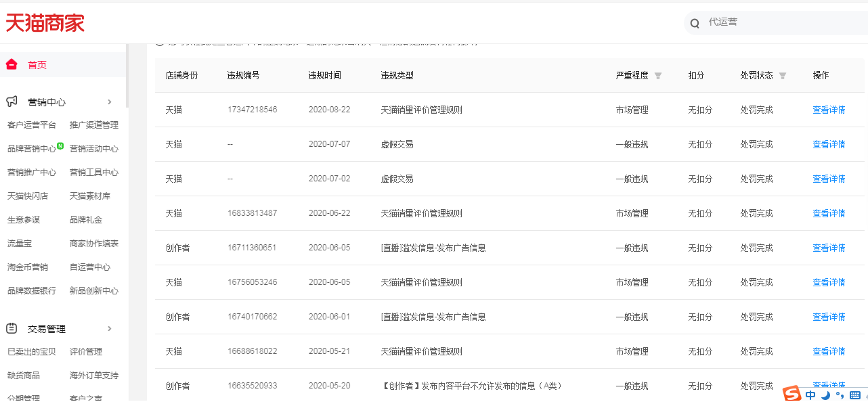
Task: Click the 营销中心 megaphone icon
Action: point(12,102)
